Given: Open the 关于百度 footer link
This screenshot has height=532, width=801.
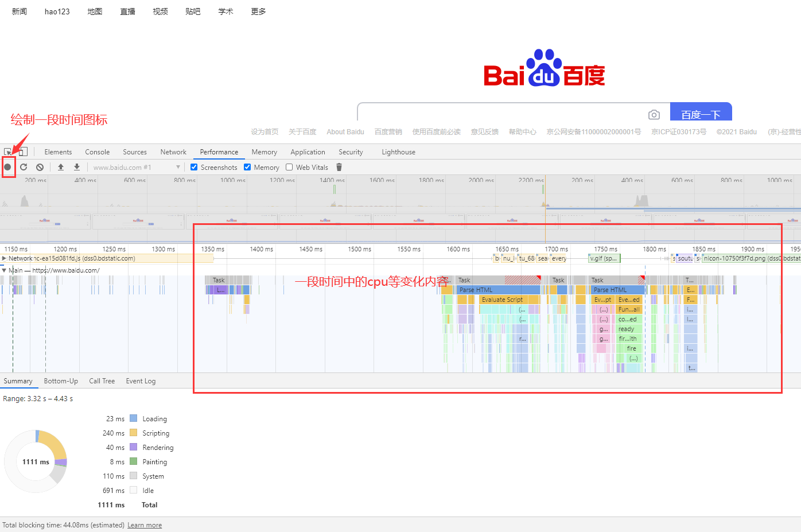Looking at the screenshot, I should click(x=302, y=132).
